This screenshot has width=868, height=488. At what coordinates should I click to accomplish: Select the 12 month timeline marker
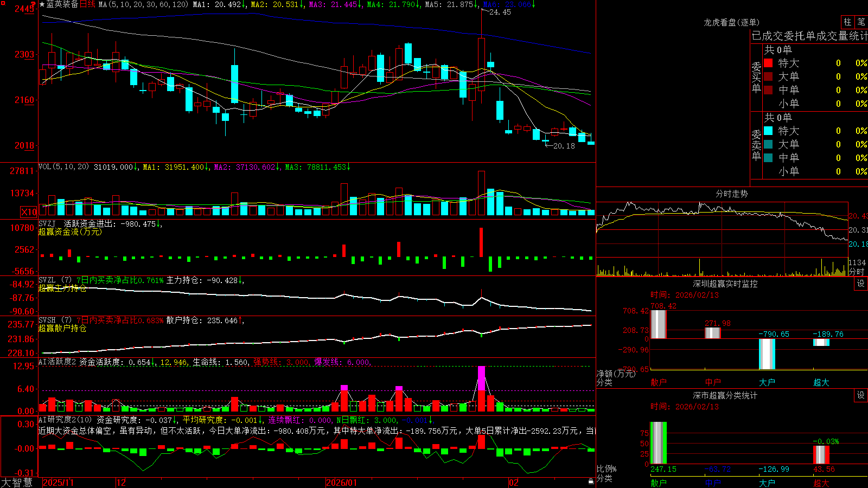pos(121,483)
